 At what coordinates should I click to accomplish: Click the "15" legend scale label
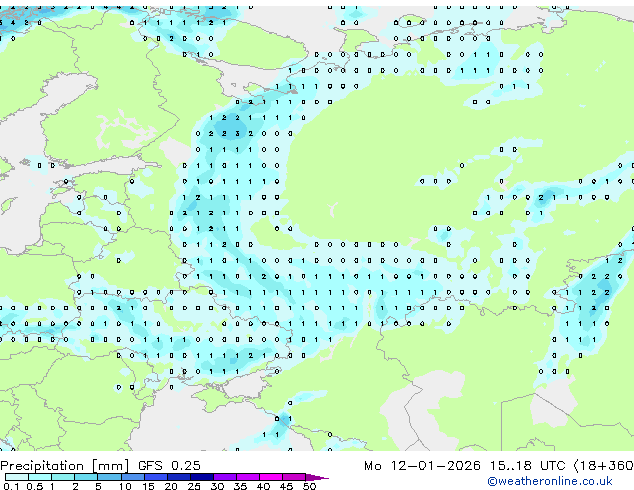pos(148,486)
